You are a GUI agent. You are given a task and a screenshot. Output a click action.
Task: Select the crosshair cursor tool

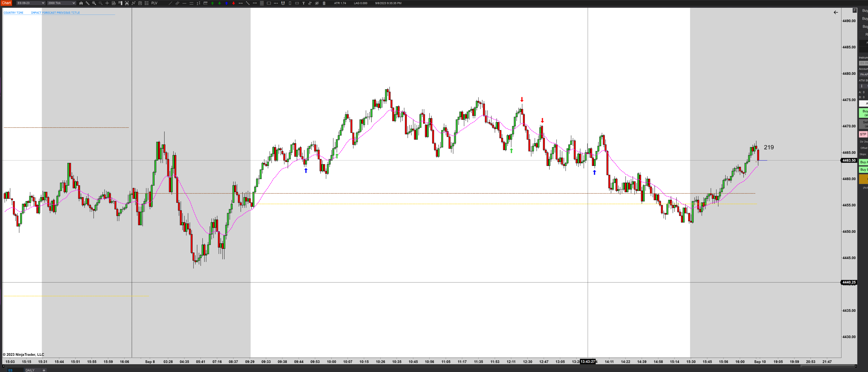click(x=107, y=3)
